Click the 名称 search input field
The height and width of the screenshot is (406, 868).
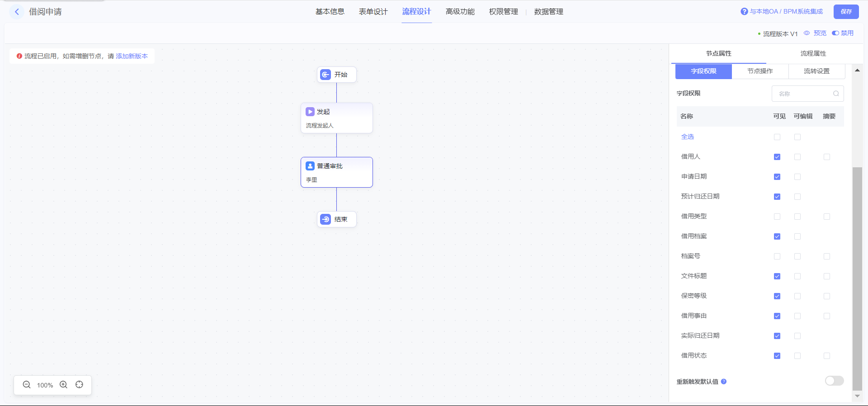802,94
